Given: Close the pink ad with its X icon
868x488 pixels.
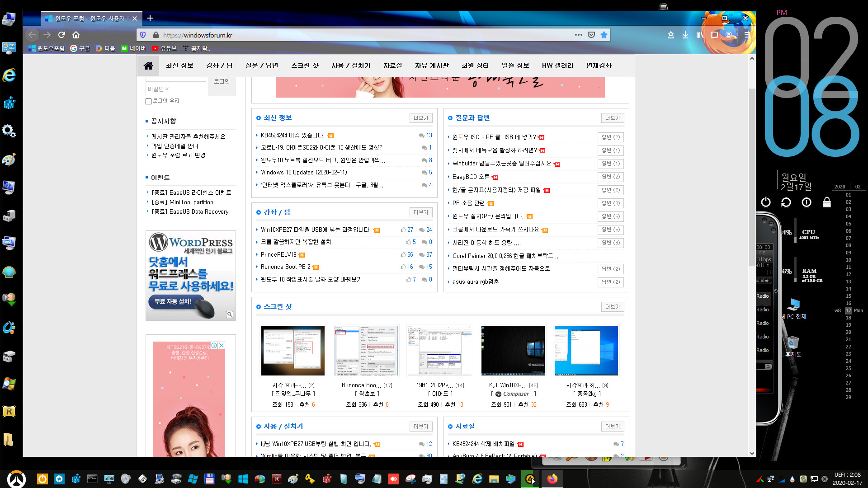Looking at the screenshot, I should click(x=221, y=345).
